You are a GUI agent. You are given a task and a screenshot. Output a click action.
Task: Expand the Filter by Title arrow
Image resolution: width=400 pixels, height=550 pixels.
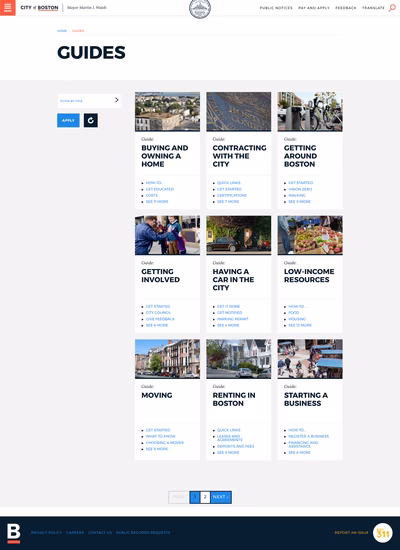pyautogui.click(x=117, y=100)
